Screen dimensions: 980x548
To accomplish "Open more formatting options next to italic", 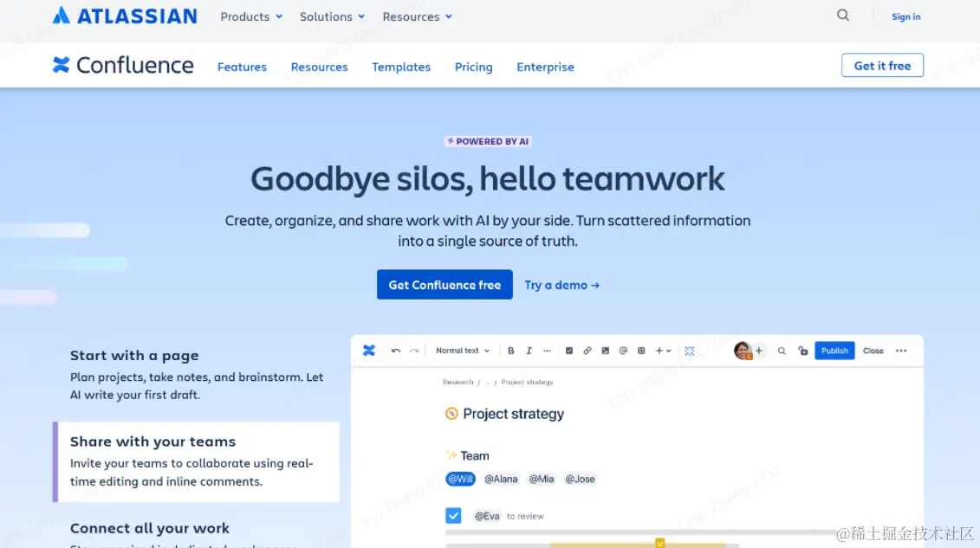I will point(547,351).
